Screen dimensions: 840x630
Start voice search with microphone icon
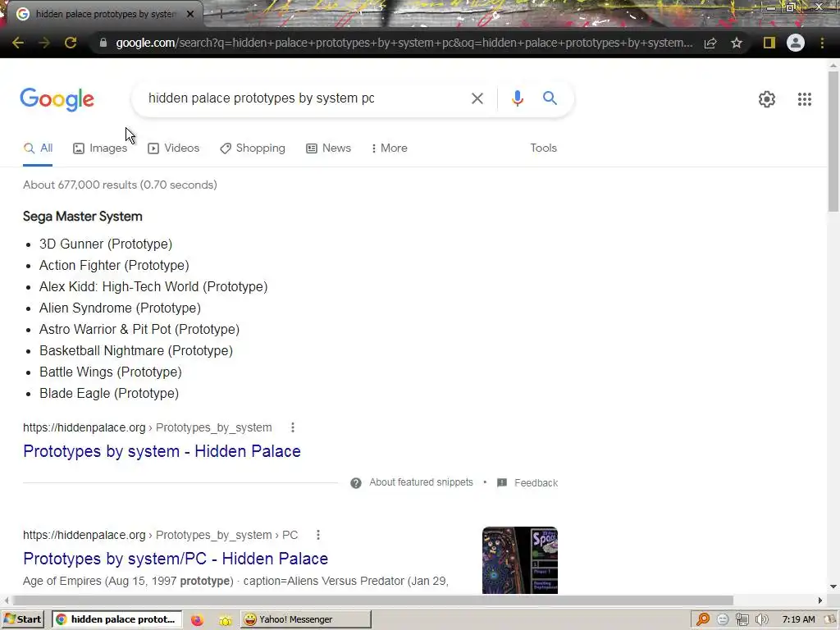[517, 98]
